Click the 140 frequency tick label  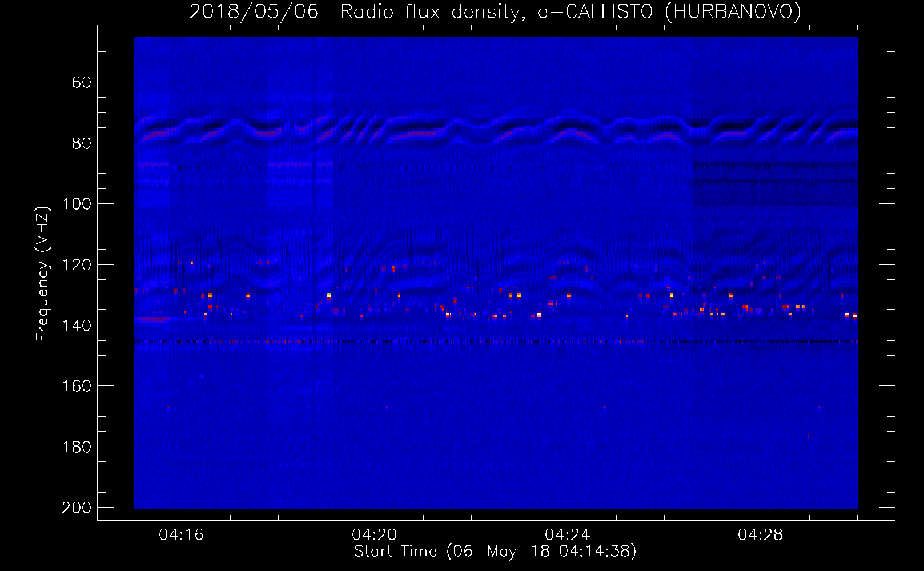point(77,325)
